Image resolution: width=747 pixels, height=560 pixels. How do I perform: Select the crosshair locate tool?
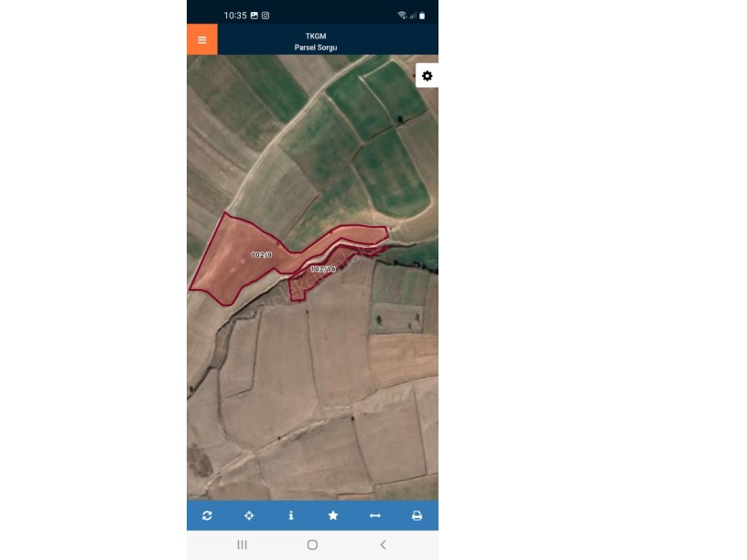pyautogui.click(x=249, y=515)
